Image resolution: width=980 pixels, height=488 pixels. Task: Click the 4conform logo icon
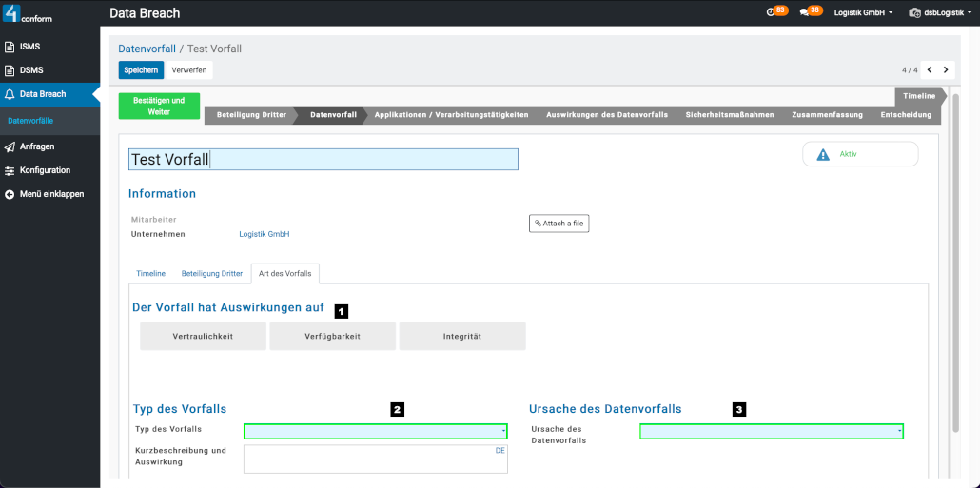[13, 13]
